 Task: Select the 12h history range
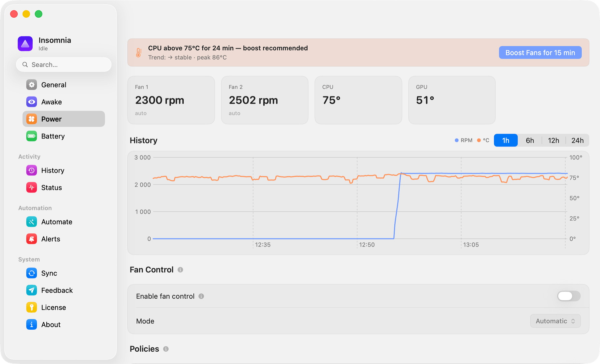tap(553, 141)
